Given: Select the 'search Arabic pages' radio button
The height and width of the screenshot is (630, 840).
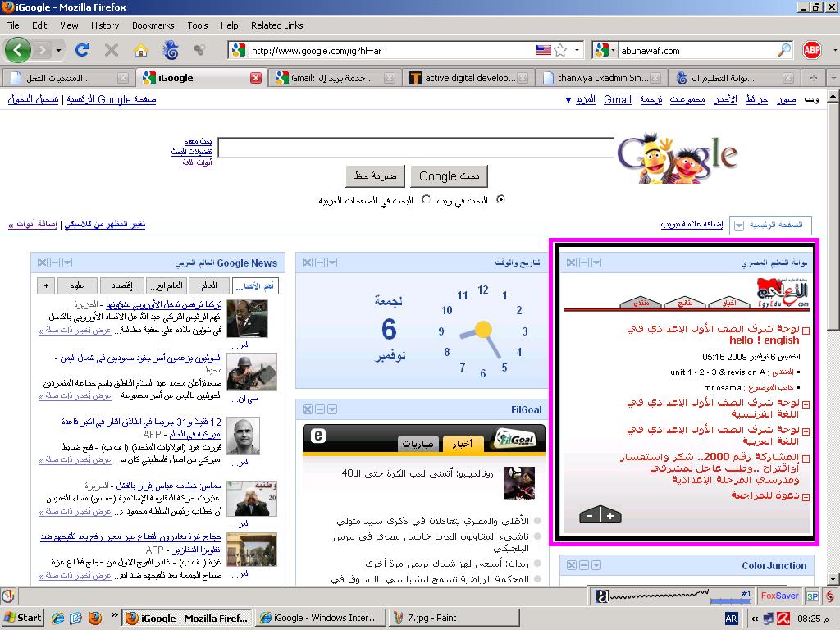Looking at the screenshot, I should click(x=427, y=199).
